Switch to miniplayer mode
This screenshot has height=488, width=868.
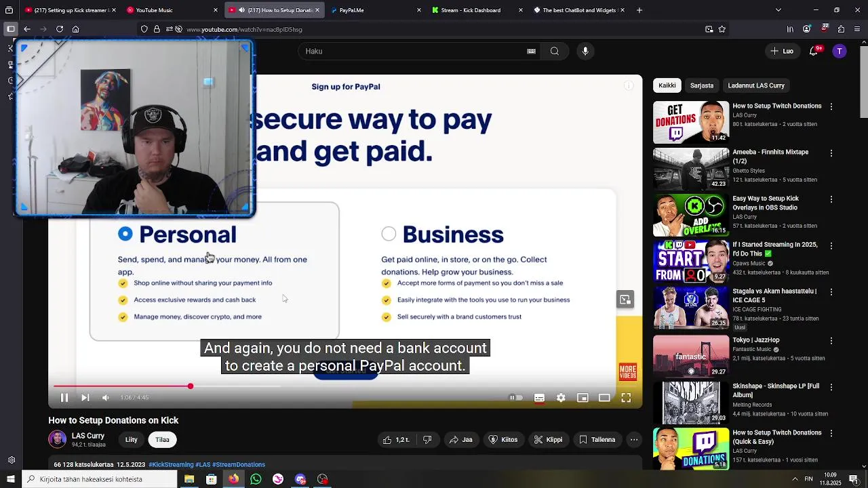pos(583,398)
